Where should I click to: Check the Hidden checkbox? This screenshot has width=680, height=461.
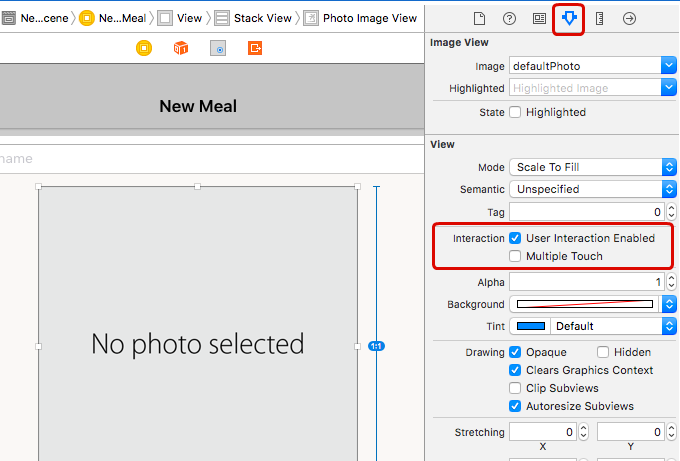tap(603, 352)
